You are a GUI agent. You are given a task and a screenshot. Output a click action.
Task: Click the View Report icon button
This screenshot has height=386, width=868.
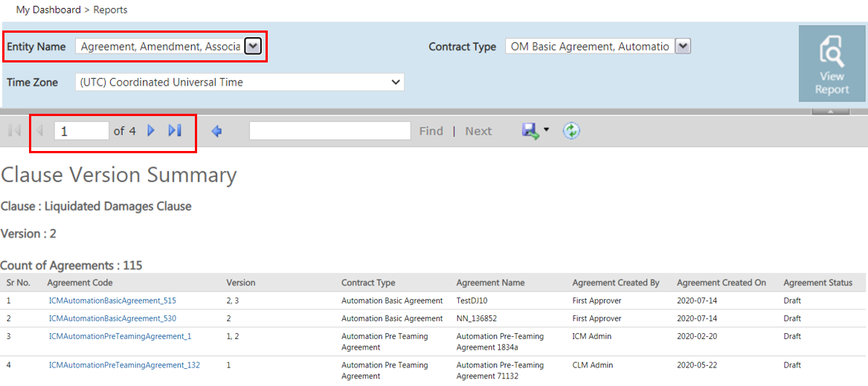832,64
